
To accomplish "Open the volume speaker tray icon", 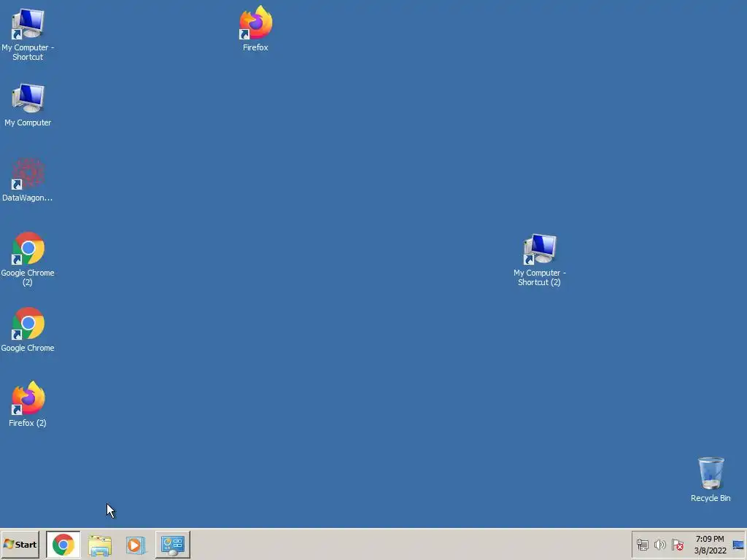I will tap(659, 544).
